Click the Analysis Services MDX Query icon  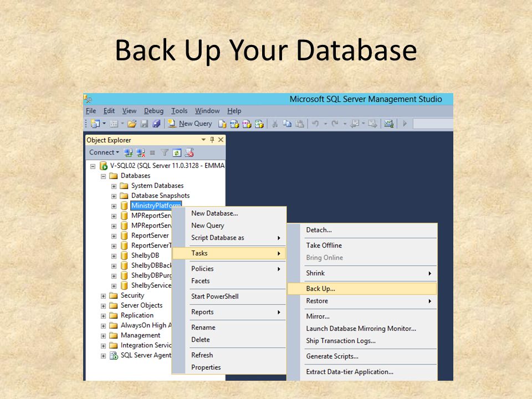coord(234,124)
